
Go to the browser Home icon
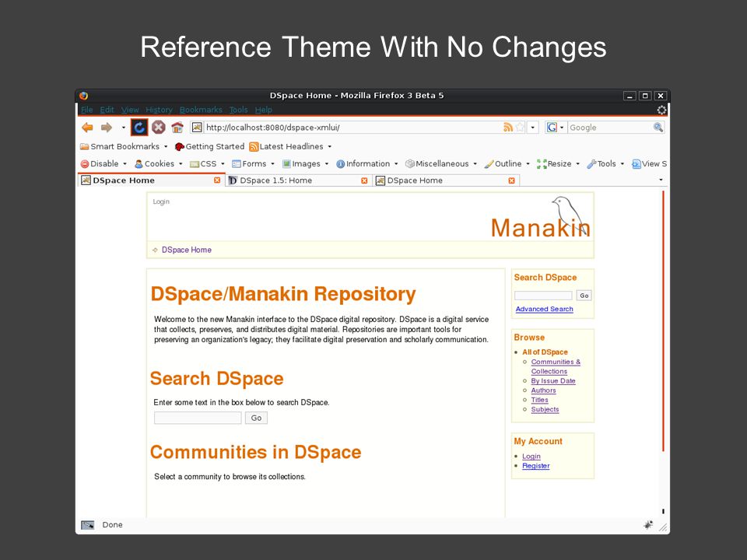tap(177, 127)
